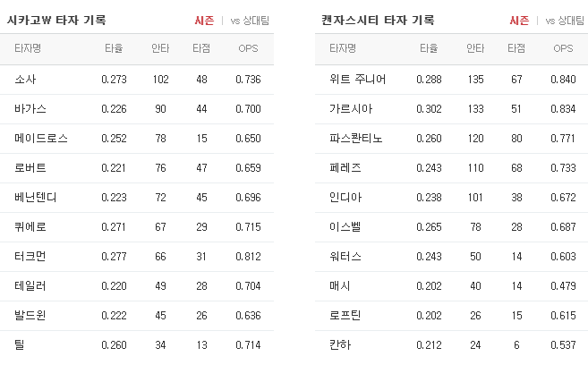Open batter 가르시아 entry
588x365 pixels.
point(351,109)
